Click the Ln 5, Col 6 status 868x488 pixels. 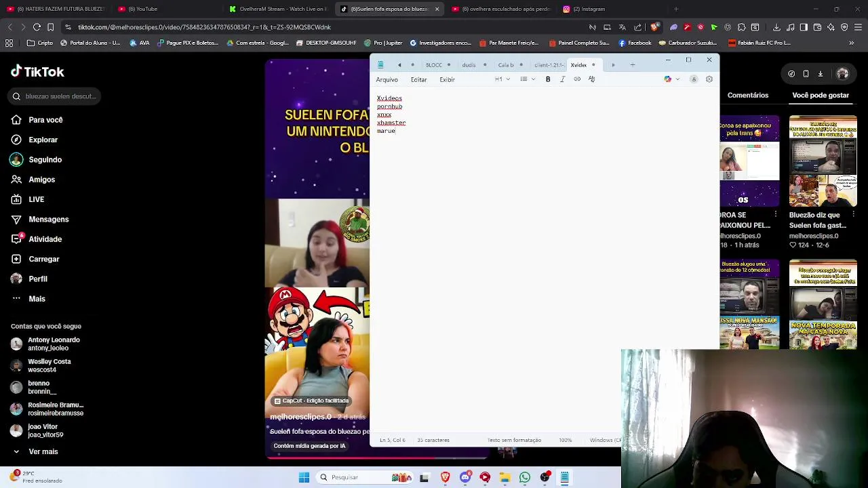click(x=393, y=441)
